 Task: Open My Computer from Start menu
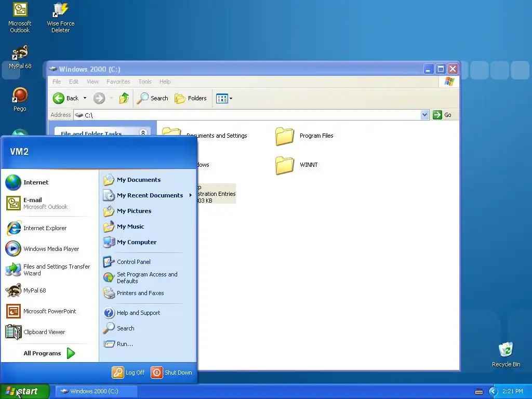(148, 242)
